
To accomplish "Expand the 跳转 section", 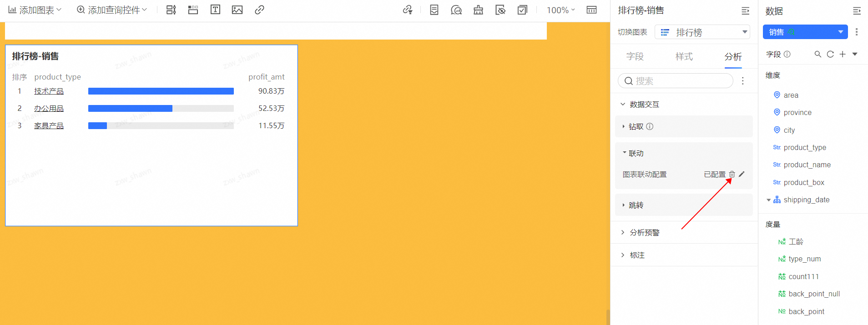I will point(636,205).
